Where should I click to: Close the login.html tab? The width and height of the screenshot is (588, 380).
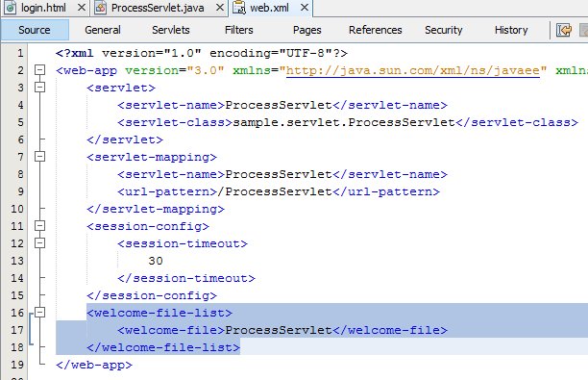(x=81, y=8)
